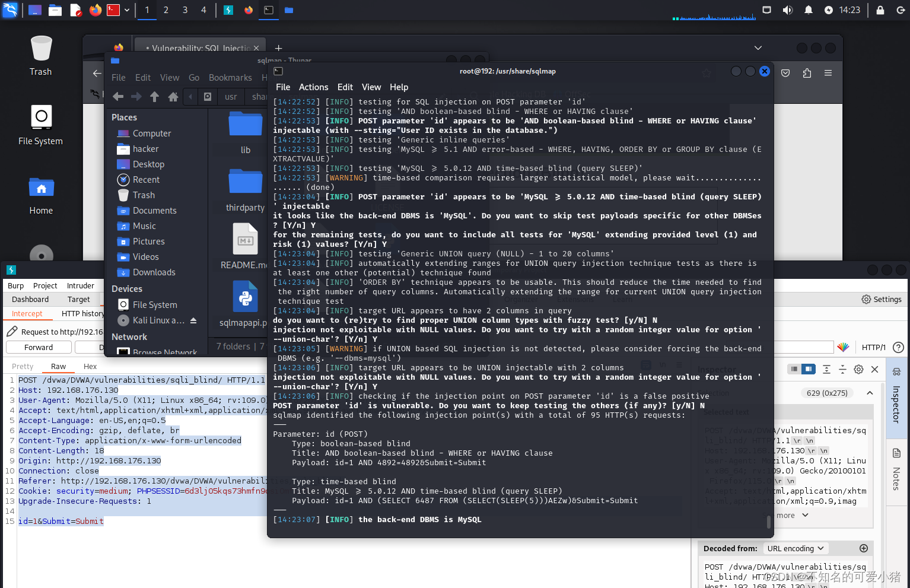Open the Dashboard tab in Burp
Viewport: 910px width, 588px height.
click(30, 300)
